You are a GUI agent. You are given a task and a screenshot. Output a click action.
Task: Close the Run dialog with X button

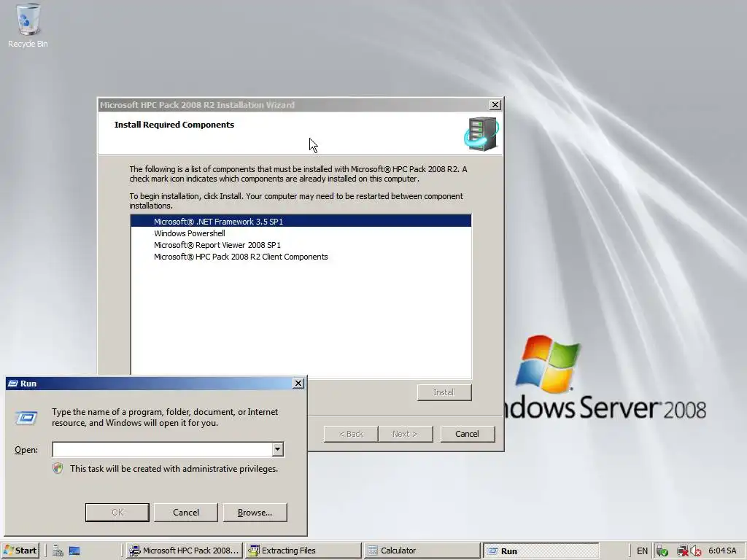298,384
